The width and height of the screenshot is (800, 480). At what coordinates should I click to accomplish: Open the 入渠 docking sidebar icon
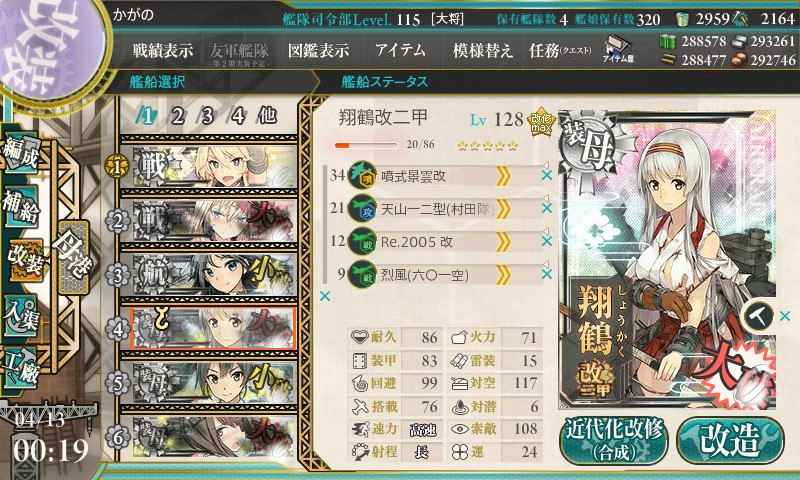21,316
